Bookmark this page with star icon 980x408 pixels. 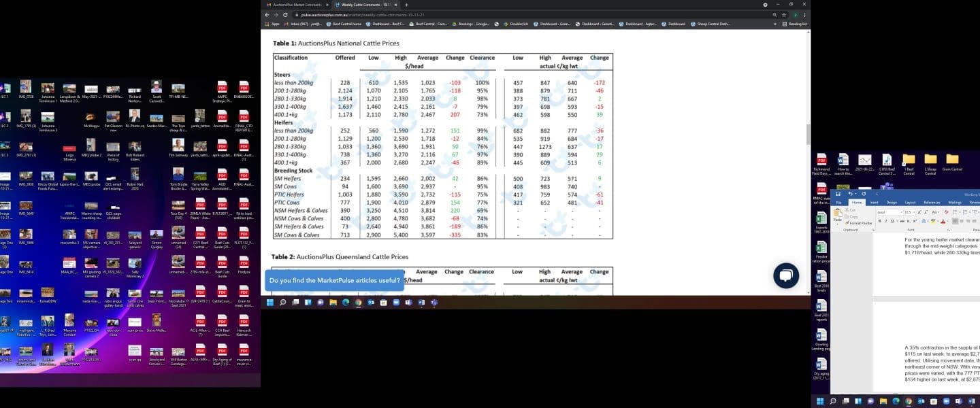(785, 14)
